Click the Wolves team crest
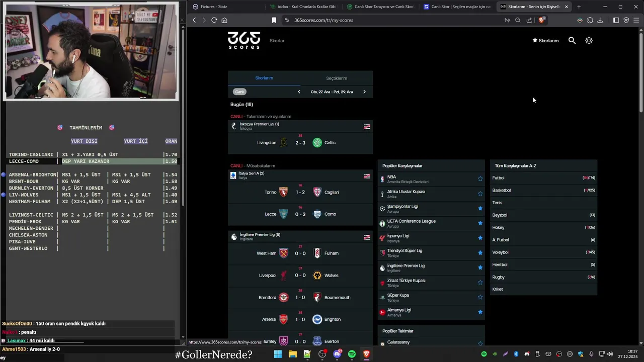 pos(317,276)
